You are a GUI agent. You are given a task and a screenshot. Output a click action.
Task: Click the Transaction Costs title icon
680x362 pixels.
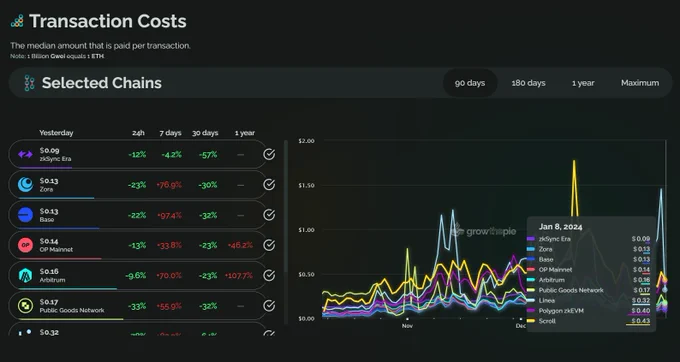tap(17, 21)
